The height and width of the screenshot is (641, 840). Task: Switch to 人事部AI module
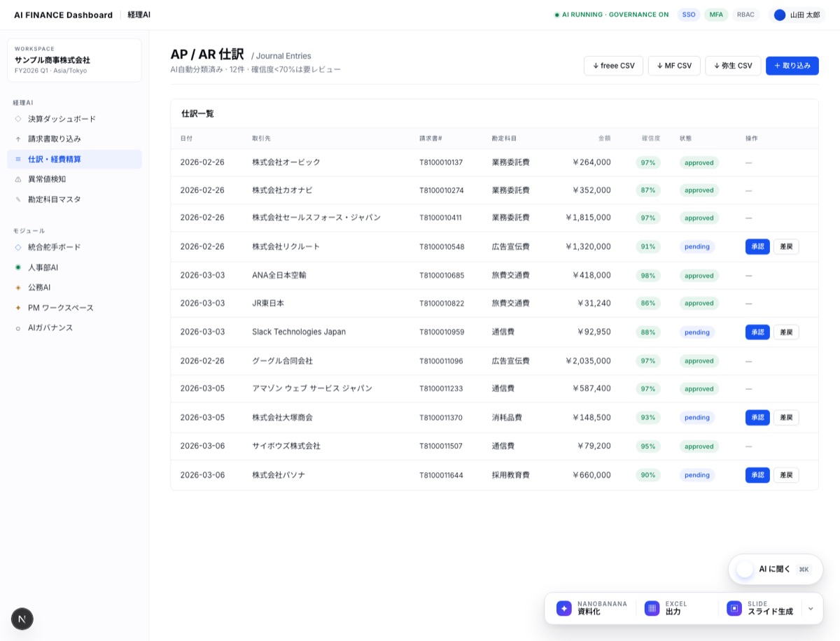pos(74,267)
